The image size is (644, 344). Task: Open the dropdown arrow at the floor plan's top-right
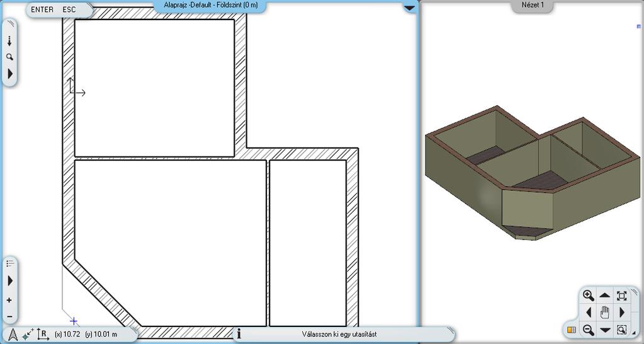click(410, 8)
